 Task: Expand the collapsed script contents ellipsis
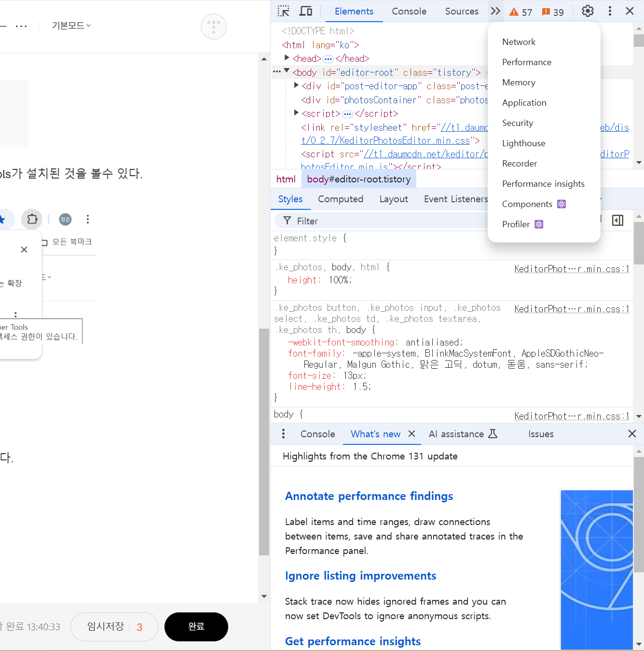pos(347,114)
